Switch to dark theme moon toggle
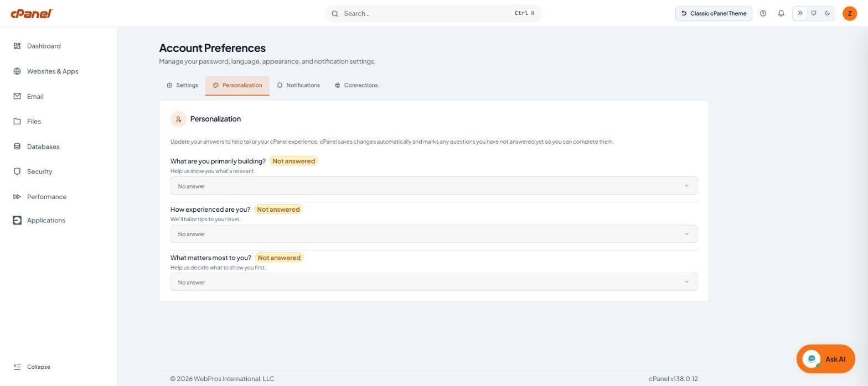Image resolution: width=868 pixels, height=386 pixels. click(827, 13)
